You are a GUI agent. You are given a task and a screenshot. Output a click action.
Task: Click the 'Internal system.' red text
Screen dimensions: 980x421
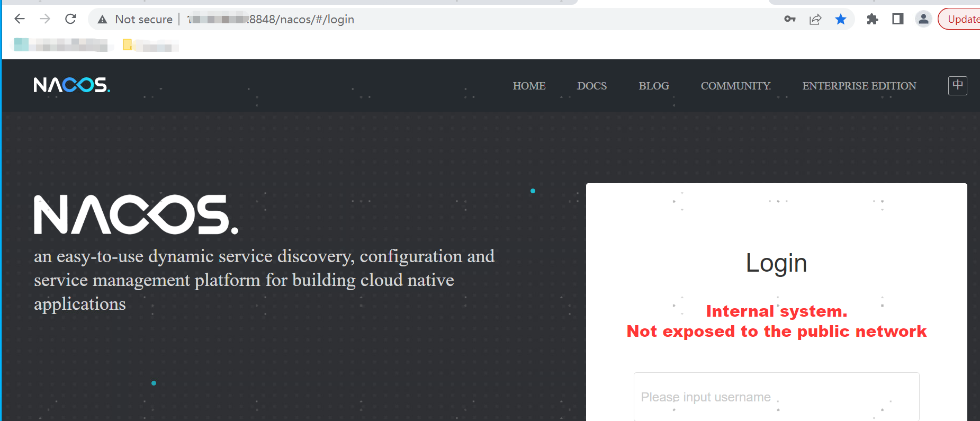[777, 311]
